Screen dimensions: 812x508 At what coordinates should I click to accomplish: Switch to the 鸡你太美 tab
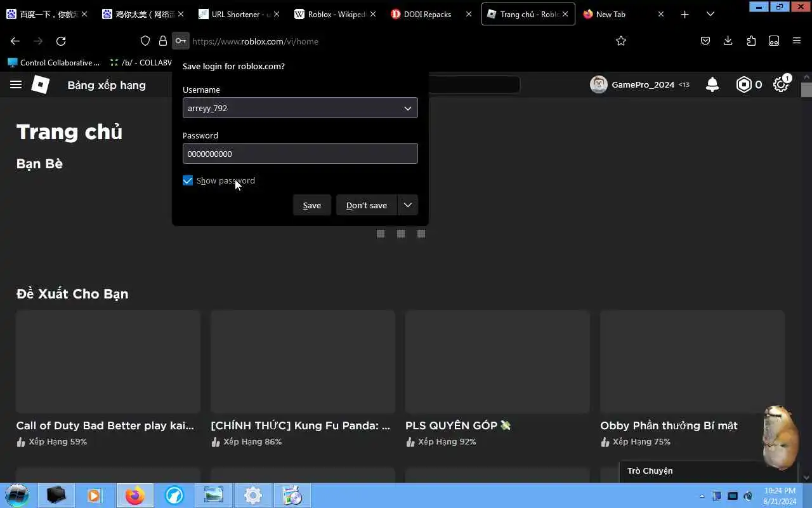coord(143,14)
